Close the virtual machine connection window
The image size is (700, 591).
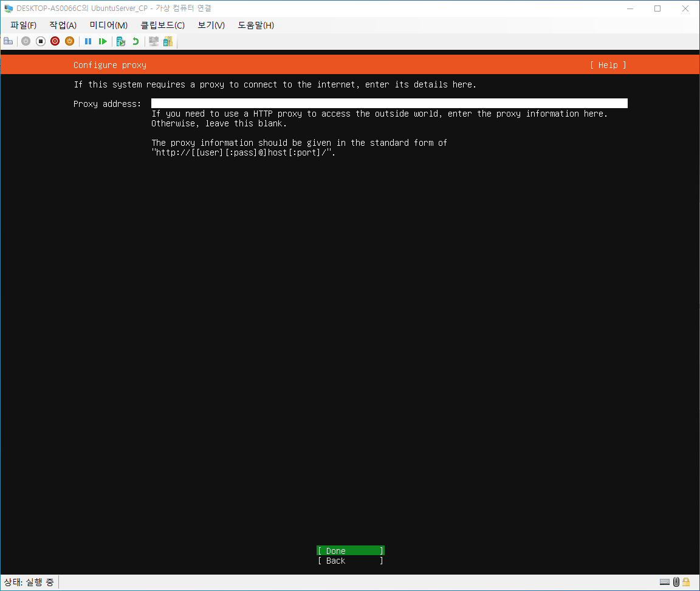pos(685,9)
